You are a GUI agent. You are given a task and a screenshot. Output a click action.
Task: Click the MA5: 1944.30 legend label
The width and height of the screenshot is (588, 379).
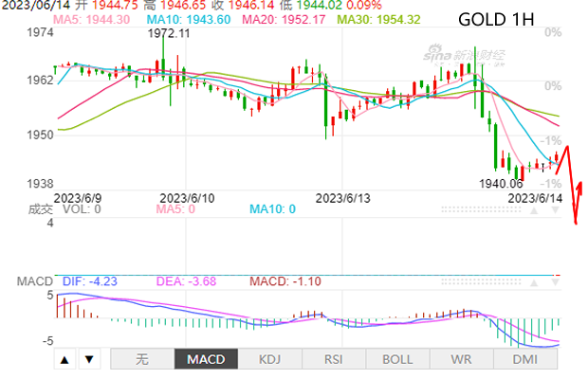click(x=91, y=20)
